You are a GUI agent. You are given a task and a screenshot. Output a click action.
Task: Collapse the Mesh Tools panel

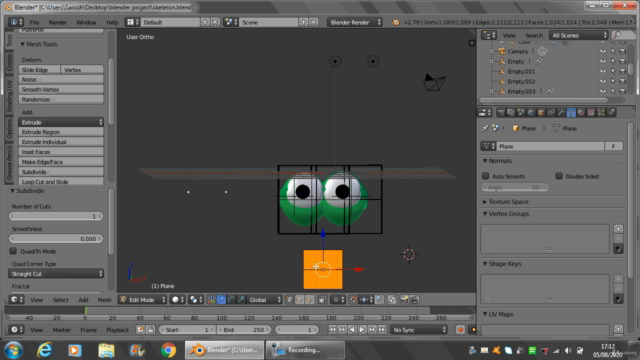click(22, 44)
